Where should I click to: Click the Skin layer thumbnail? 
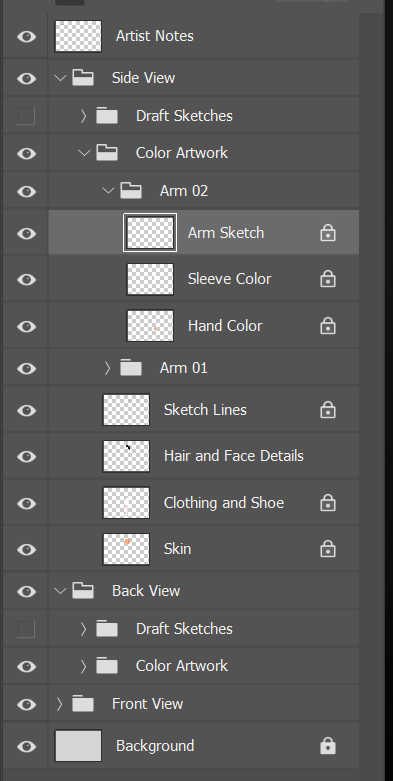click(x=126, y=549)
